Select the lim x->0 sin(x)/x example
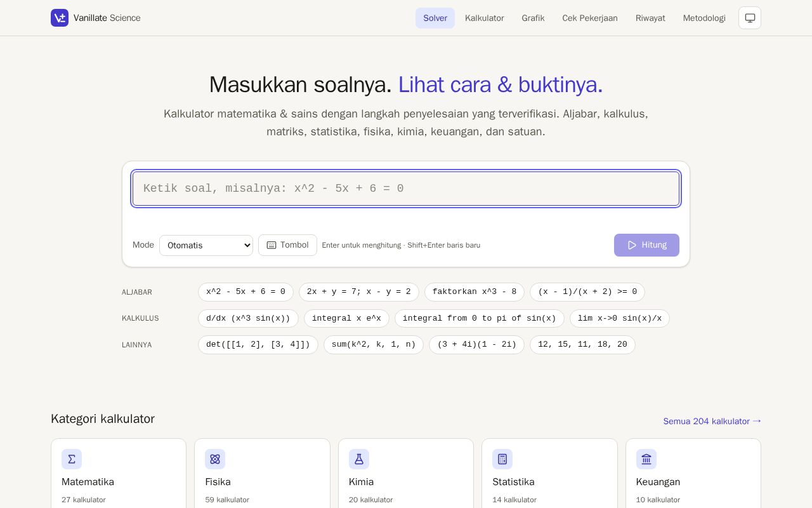This screenshot has width=812, height=508. [x=620, y=318]
